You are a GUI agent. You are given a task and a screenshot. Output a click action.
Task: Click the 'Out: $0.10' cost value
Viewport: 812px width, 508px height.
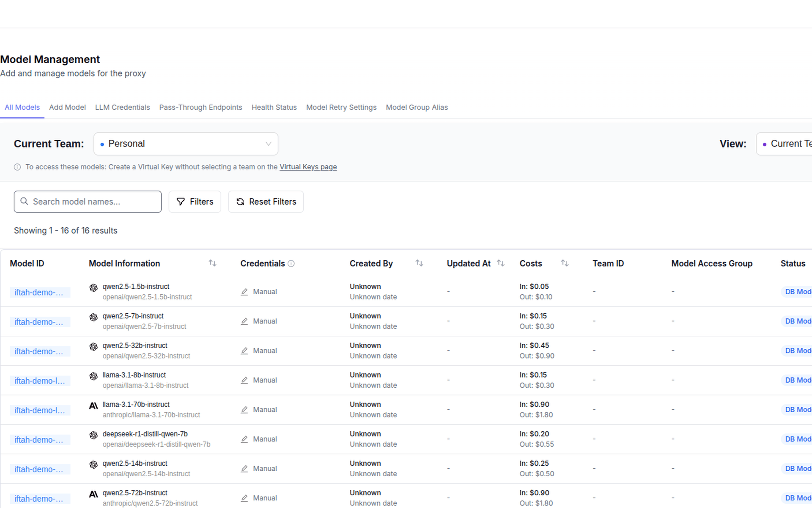536,297
